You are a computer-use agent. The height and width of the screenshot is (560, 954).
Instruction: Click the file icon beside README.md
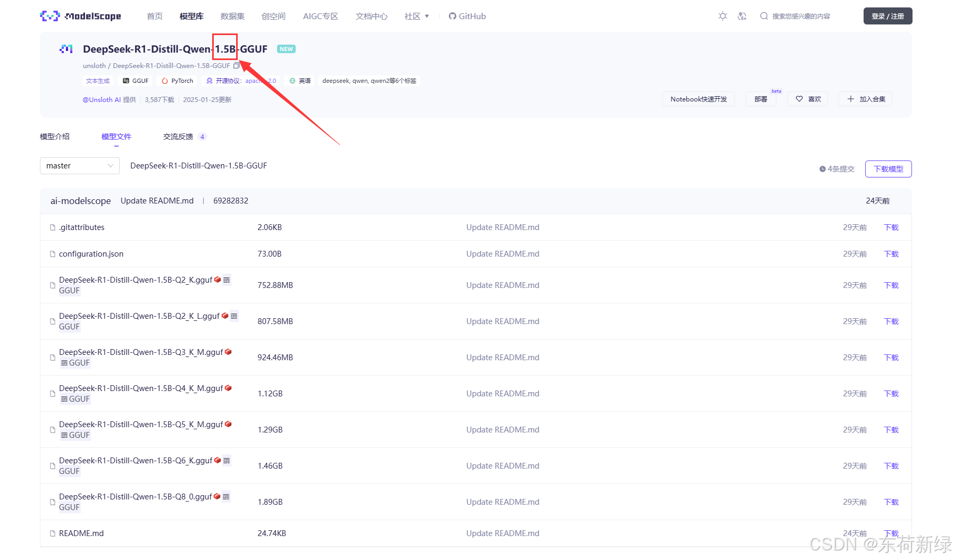coord(53,533)
